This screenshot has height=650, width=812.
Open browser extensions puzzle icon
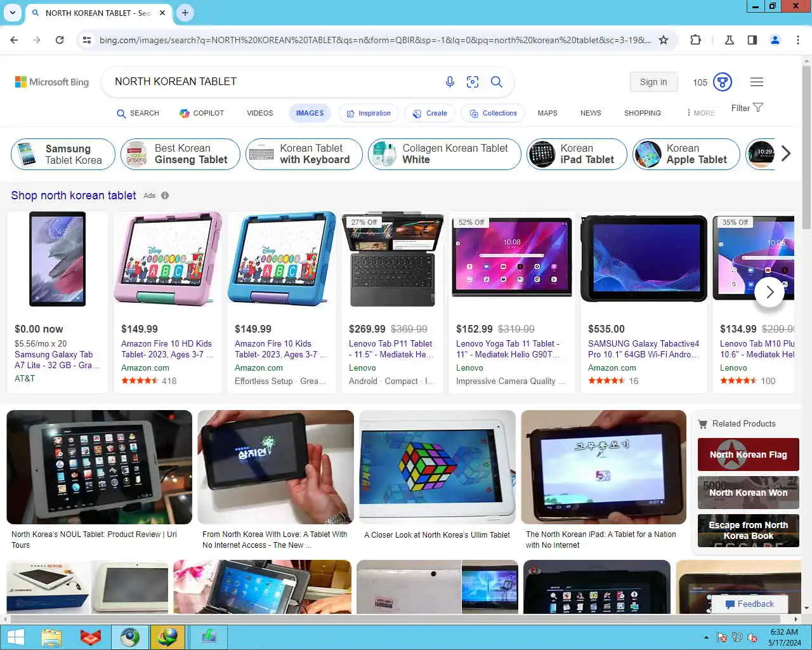(696, 40)
